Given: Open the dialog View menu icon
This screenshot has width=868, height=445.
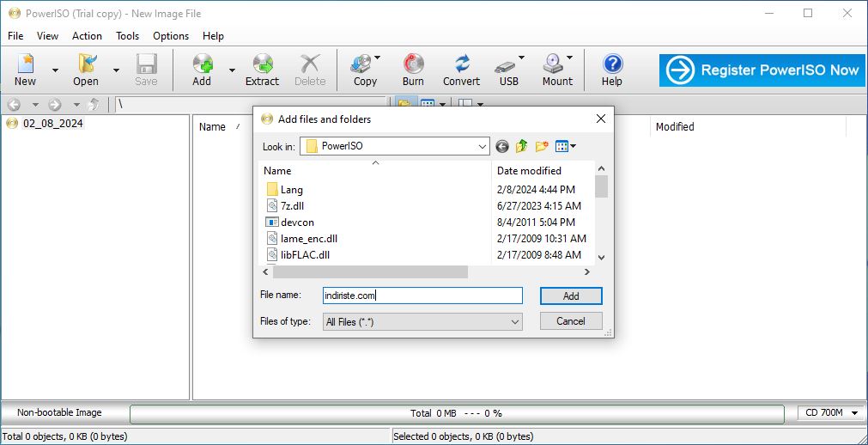Looking at the screenshot, I should pos(565,146).
